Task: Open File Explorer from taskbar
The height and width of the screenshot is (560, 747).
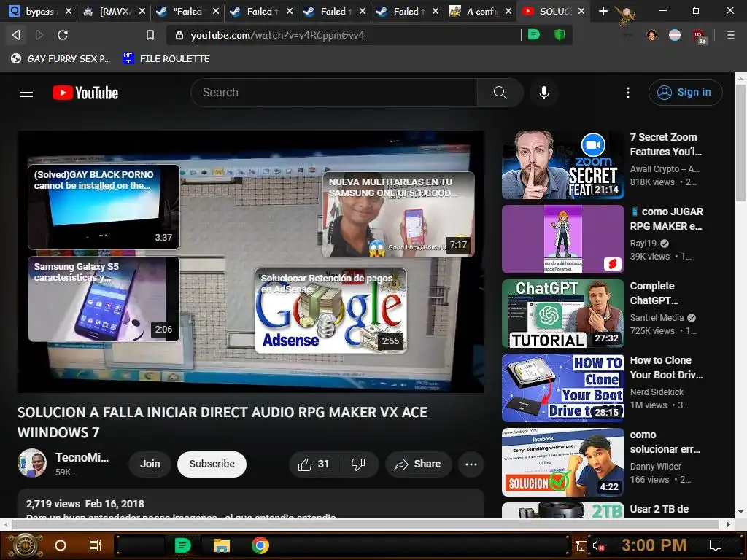Action: [x=222, y=545]
